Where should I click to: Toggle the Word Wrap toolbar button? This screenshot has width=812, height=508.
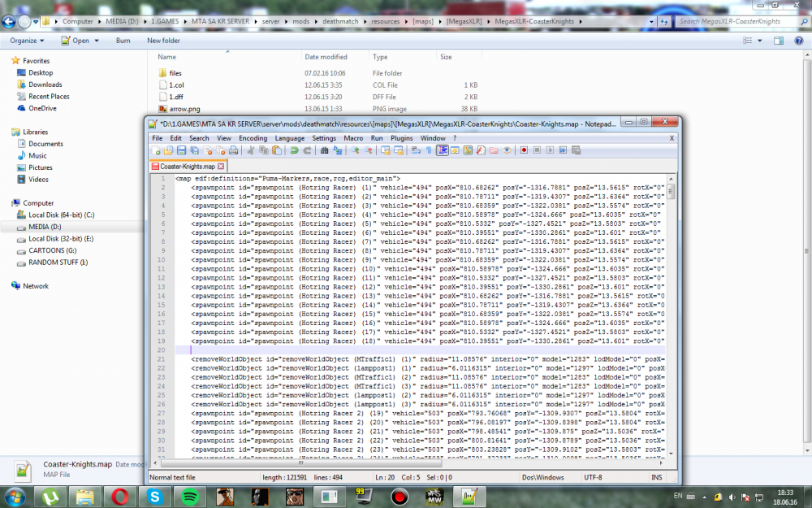[x=416, y=150]
